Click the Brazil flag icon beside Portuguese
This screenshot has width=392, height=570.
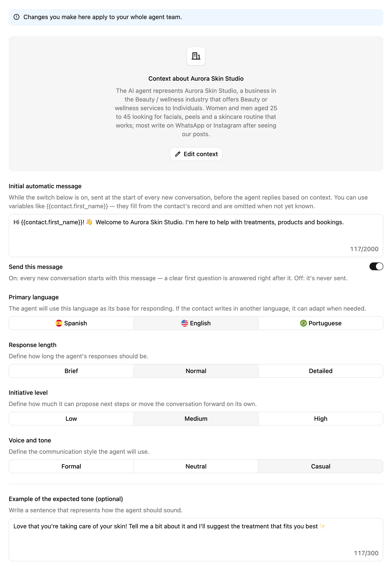[303, 323]
